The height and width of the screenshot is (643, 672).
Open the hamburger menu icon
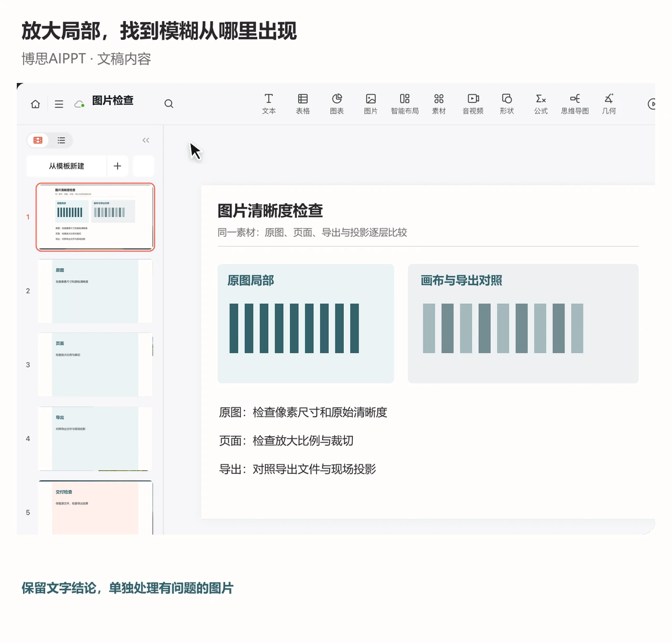click(x=59, y=104)
